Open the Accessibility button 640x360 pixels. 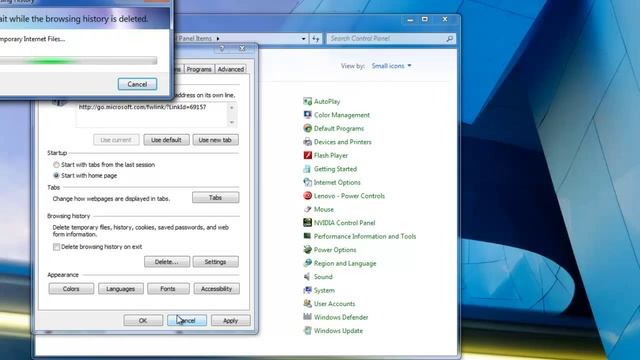pos(216,289)
